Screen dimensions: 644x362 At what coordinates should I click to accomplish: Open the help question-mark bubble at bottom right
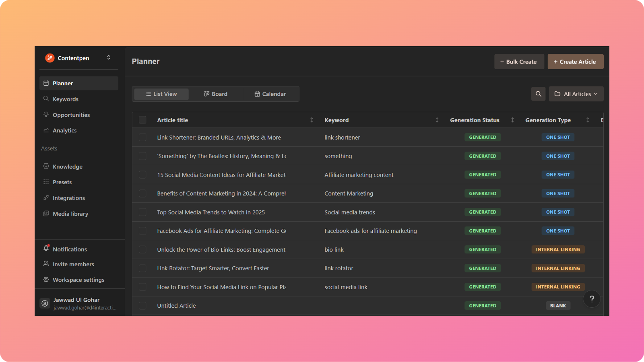tap(592, 299)
